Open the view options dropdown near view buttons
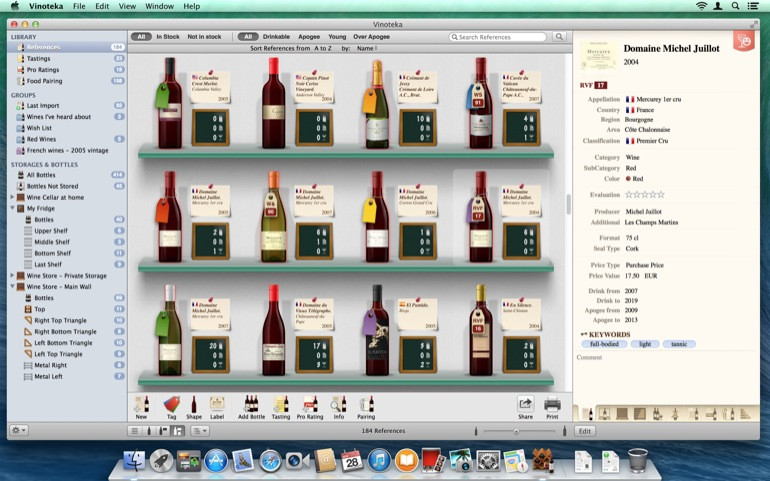 click(x=200, y=431)
